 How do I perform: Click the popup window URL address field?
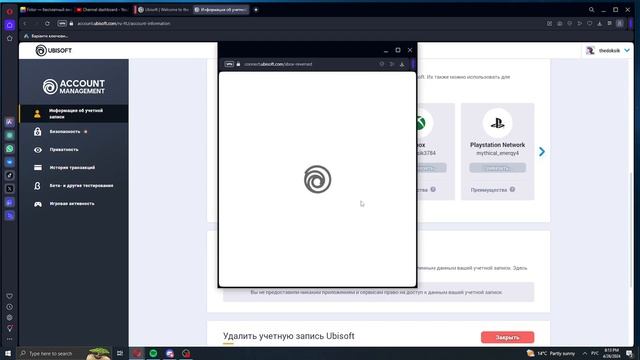click(x=278, y=64)
